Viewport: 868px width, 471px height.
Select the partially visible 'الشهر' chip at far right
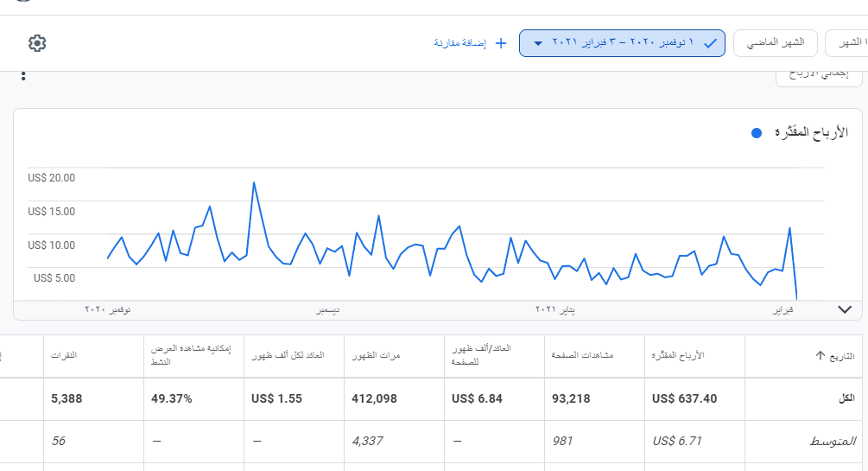[848, 42]
